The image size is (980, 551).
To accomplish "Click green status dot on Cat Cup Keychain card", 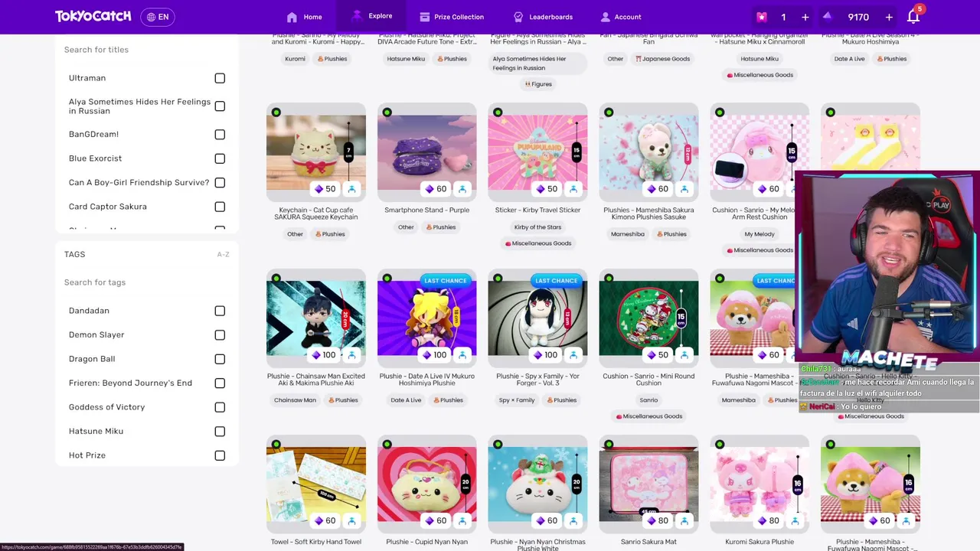I will 276,112.
